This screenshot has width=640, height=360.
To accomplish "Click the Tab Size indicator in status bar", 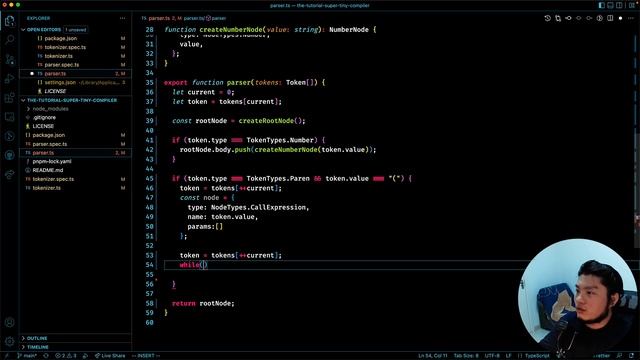I will (x=466, y=356).
